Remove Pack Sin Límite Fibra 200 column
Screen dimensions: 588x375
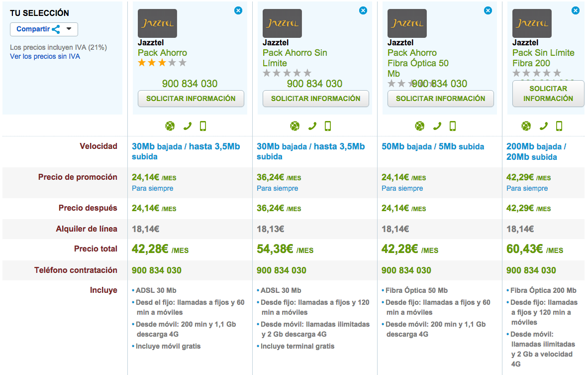point(576,10)
